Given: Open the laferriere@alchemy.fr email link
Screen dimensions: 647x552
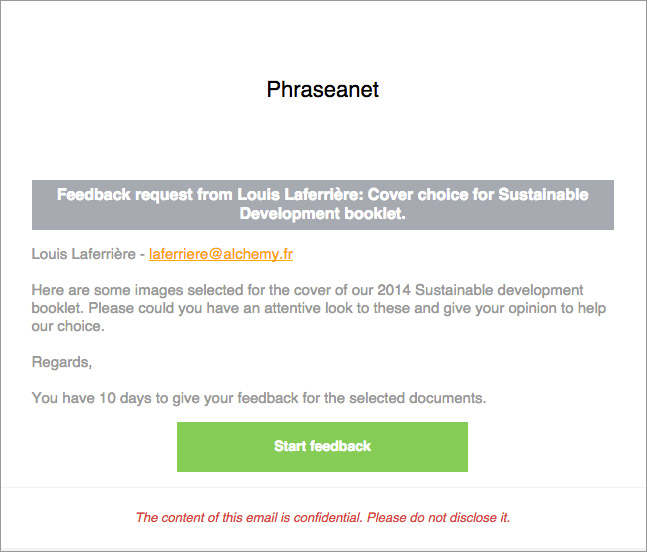Looking at the screenshot, I should [x=221, y=254].
